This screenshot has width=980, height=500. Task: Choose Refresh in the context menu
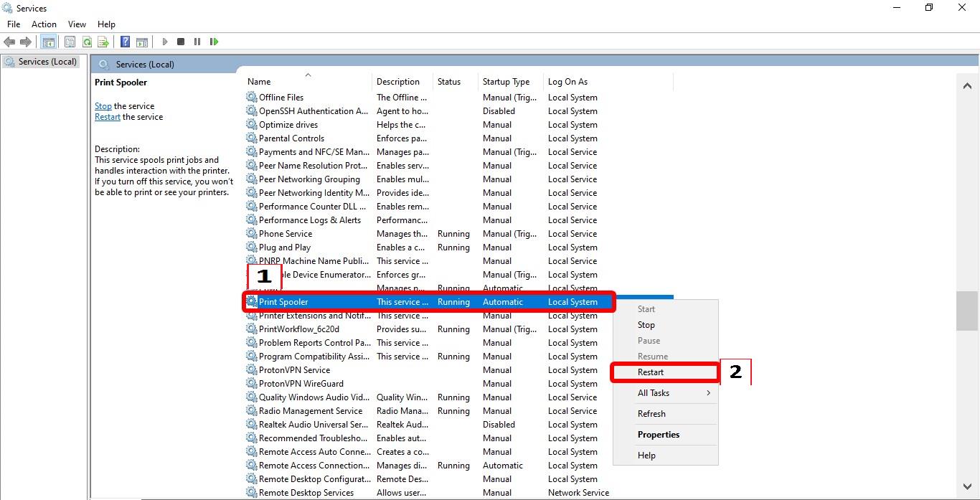pos(665,414)
